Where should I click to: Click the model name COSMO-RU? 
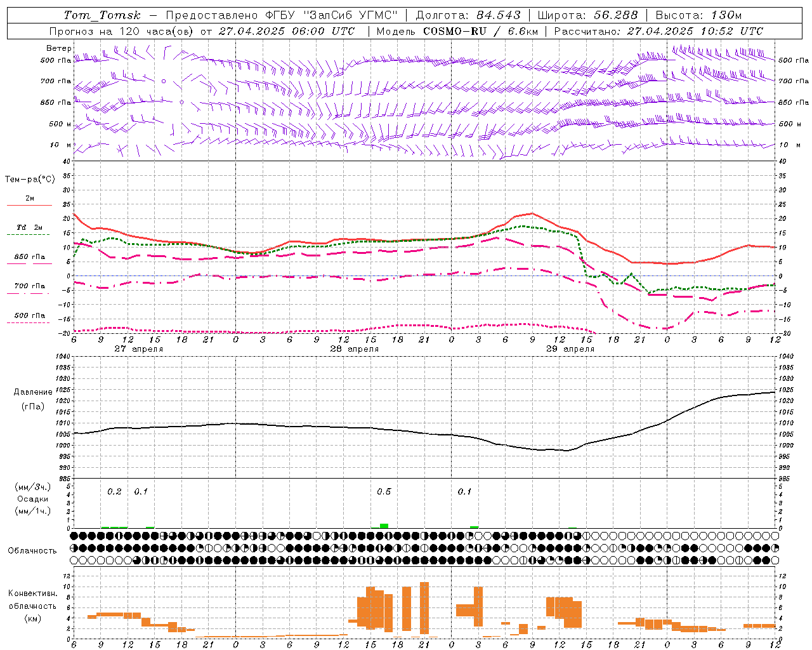pos(454,31)
